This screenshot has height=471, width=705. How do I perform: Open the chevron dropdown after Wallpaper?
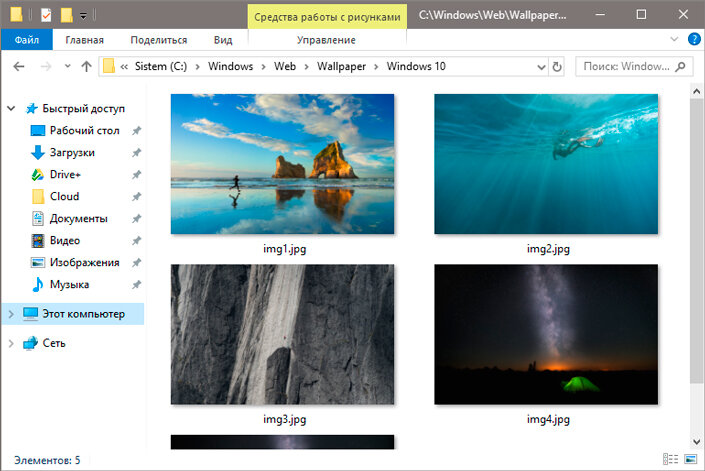click(376, 67)
